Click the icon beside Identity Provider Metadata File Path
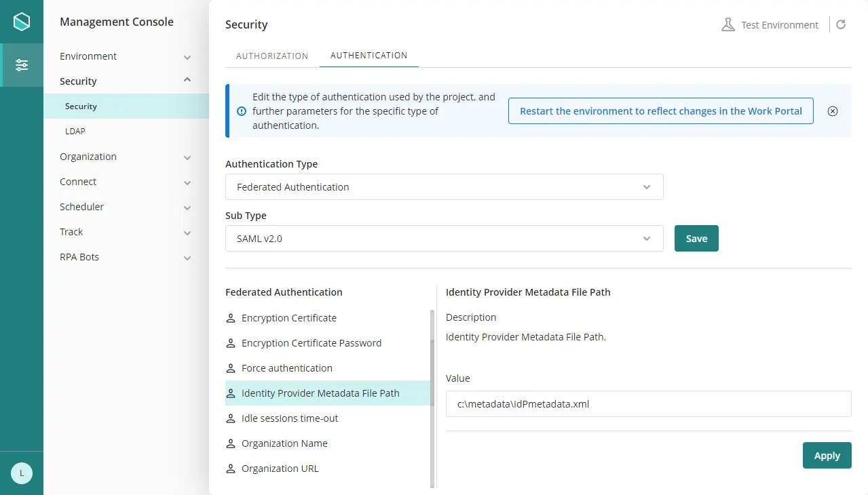 click(x=231, y=393)
